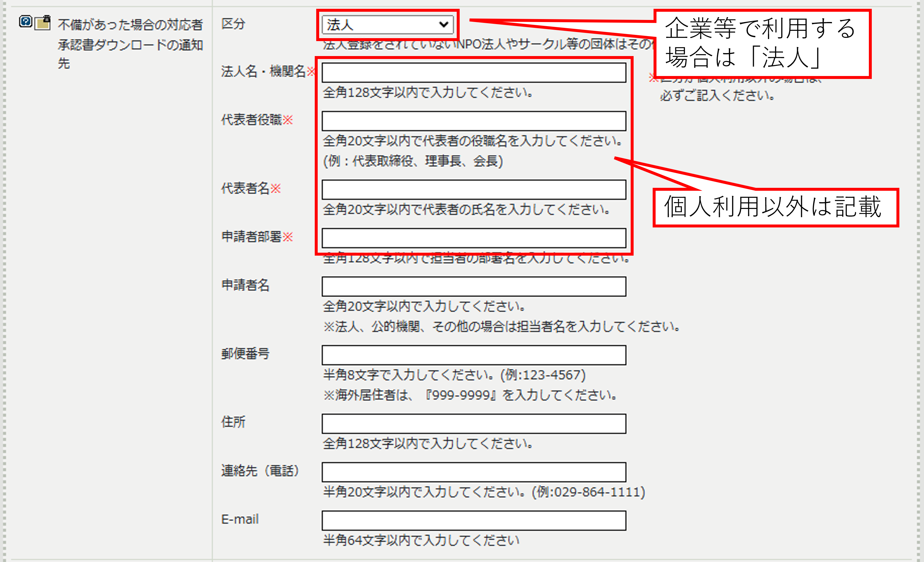This screenshot has width=924, height=562.
Task: Click the 代表者役職 input field
Action: pyautogui.click(x=474, y=121)
